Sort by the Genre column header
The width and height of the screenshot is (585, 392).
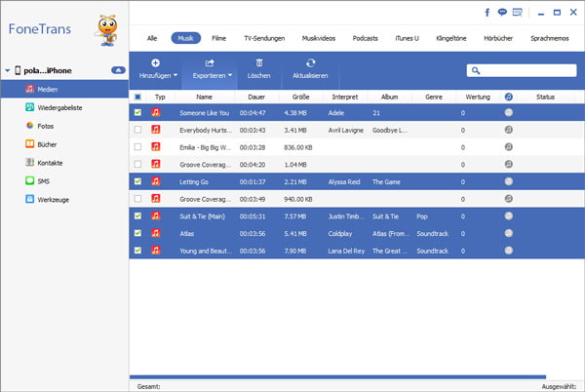[434, 97]
